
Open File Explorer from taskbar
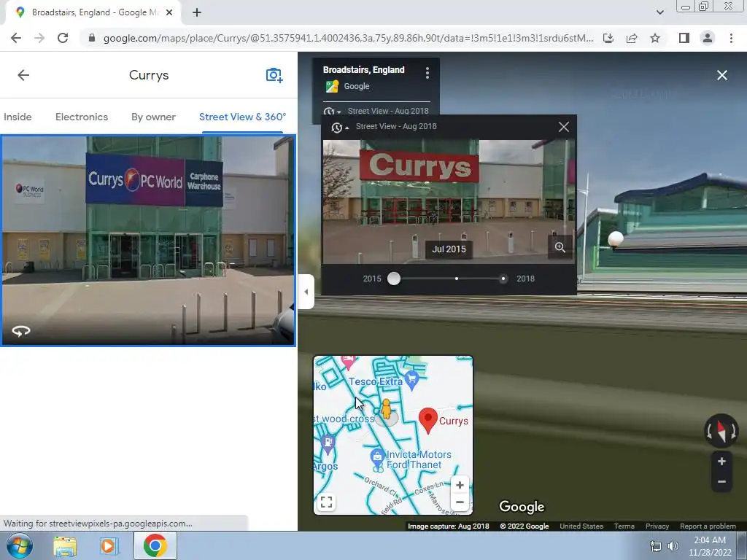point(65,546)
